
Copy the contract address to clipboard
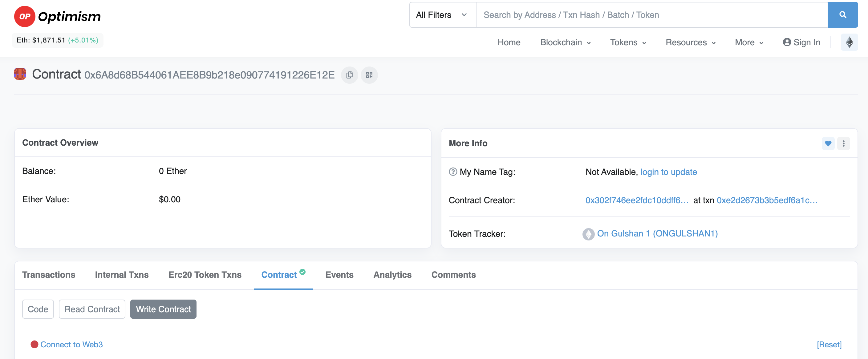click(x=349, y=75)
